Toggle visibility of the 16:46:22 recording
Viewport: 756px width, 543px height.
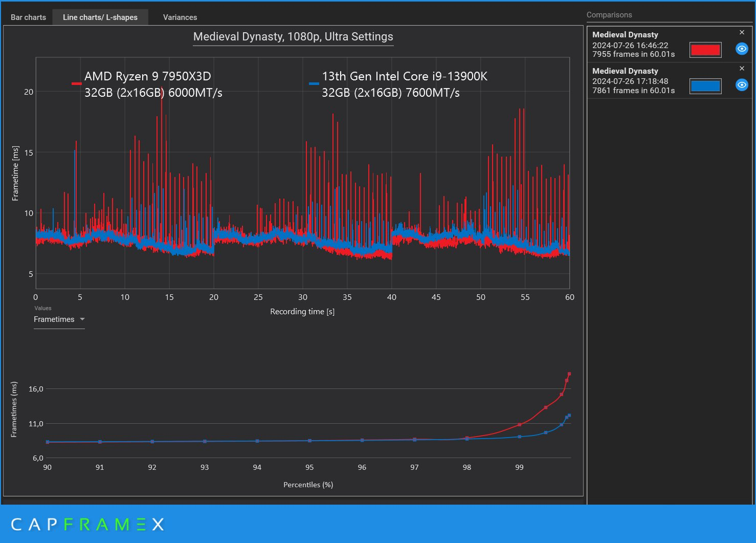[742, 49]
